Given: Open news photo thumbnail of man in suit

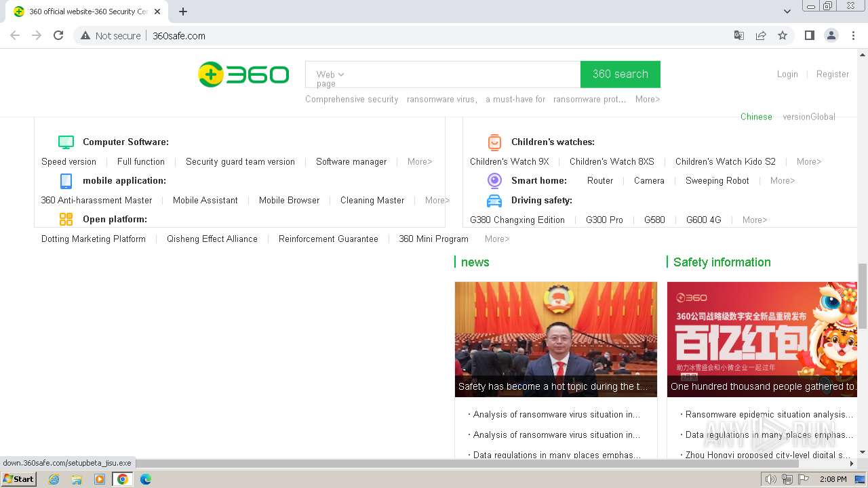Looking at the screenshot, I should (556, 339).
